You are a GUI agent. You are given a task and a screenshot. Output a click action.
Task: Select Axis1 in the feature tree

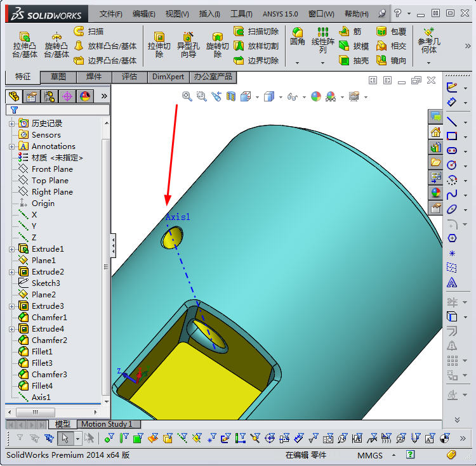click(41, 398)
